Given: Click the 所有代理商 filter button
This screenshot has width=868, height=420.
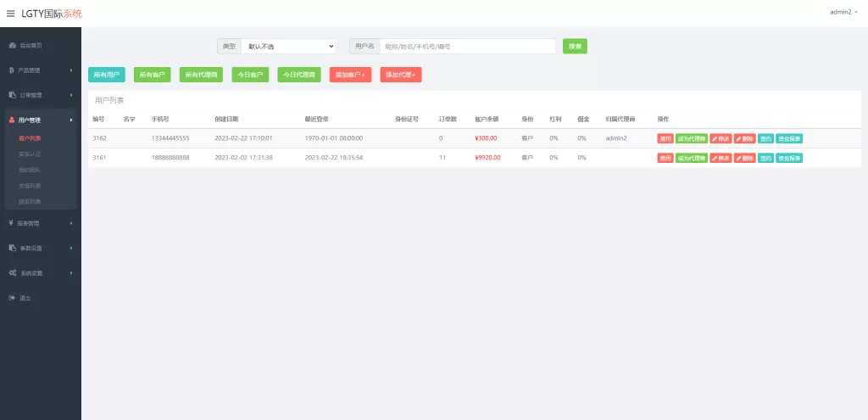Looking at the screenshot, I should (x=202, y=75).
